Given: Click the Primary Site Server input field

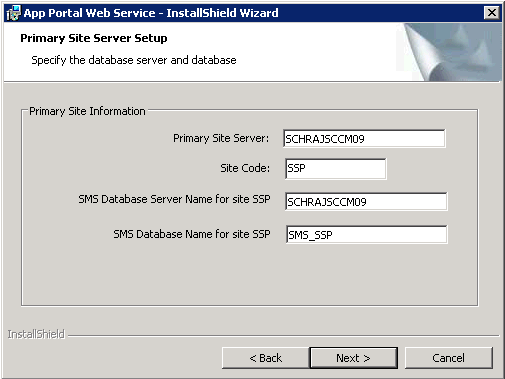Looking at the screenshot, I should (x=364, y=138).
